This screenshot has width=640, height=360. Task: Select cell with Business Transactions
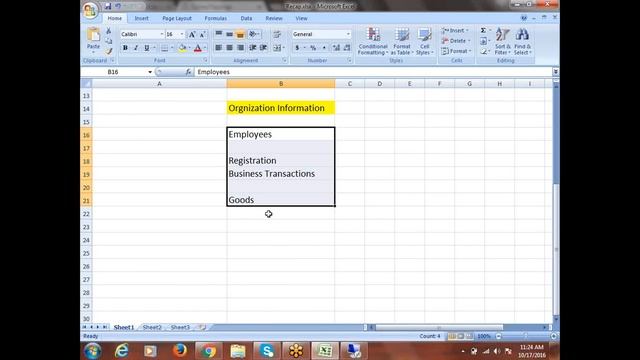pos(281,174)
